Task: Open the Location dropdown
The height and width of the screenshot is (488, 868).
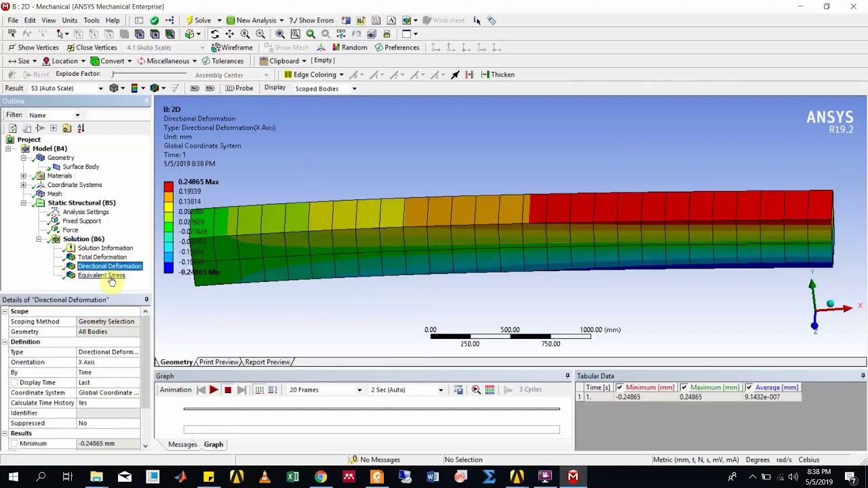Action: coord(64,61)
